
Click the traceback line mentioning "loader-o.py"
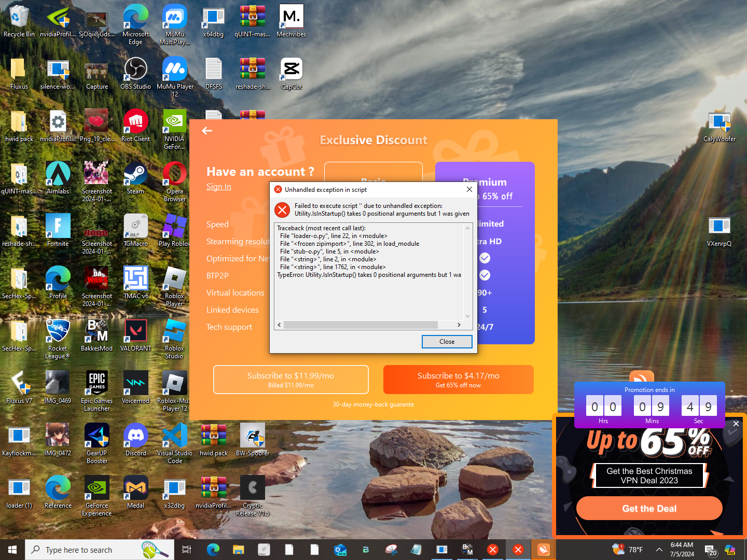[x=334, y=236]
